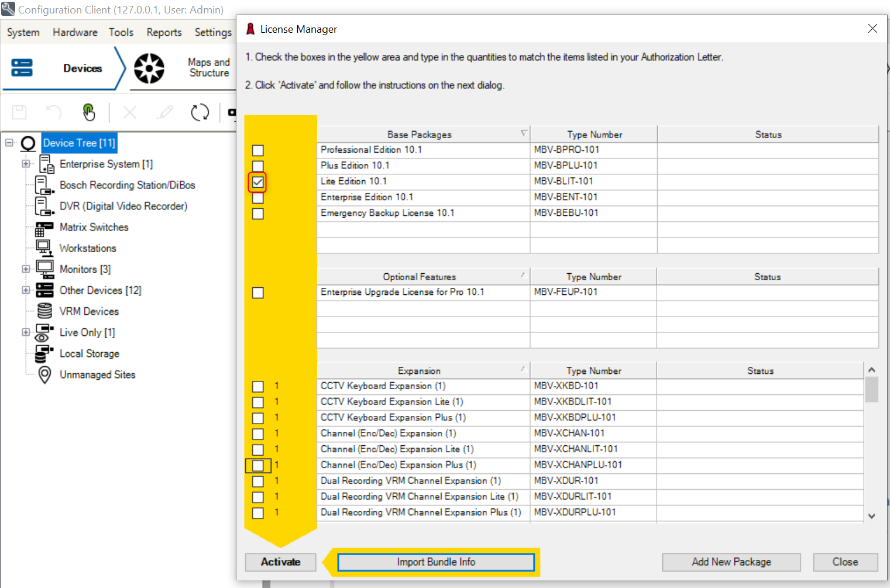Check Enterprise Upgrade License for Pro 10.1
The image size is (890, 588).
tap(257, 293)
